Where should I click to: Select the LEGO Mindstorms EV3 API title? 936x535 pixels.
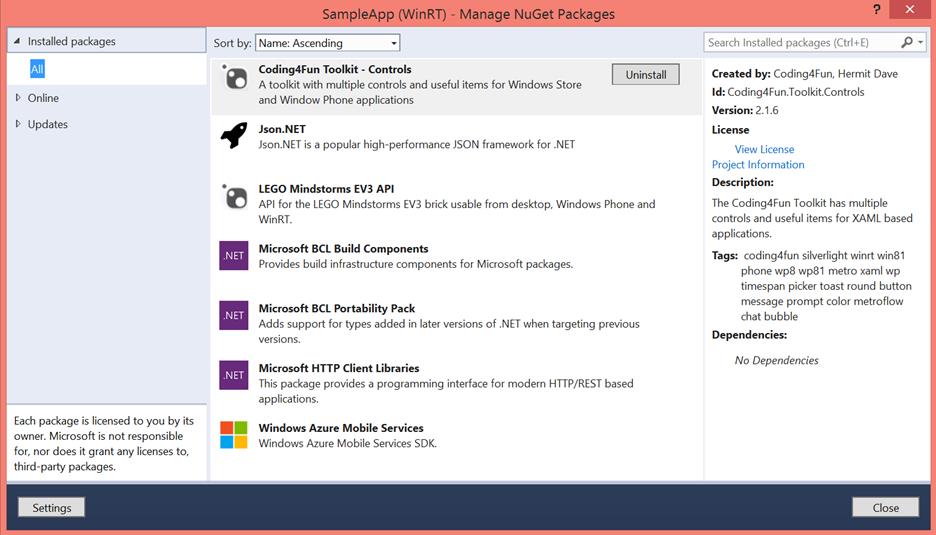coord(327,189)
